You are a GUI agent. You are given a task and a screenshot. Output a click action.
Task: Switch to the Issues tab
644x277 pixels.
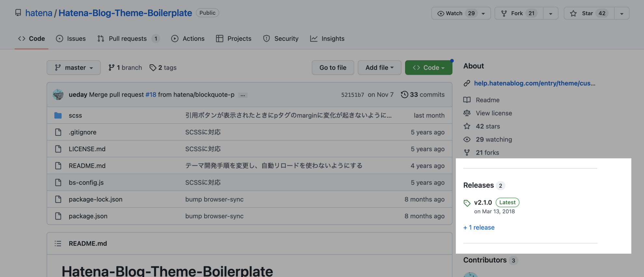(x=71, y=38)
